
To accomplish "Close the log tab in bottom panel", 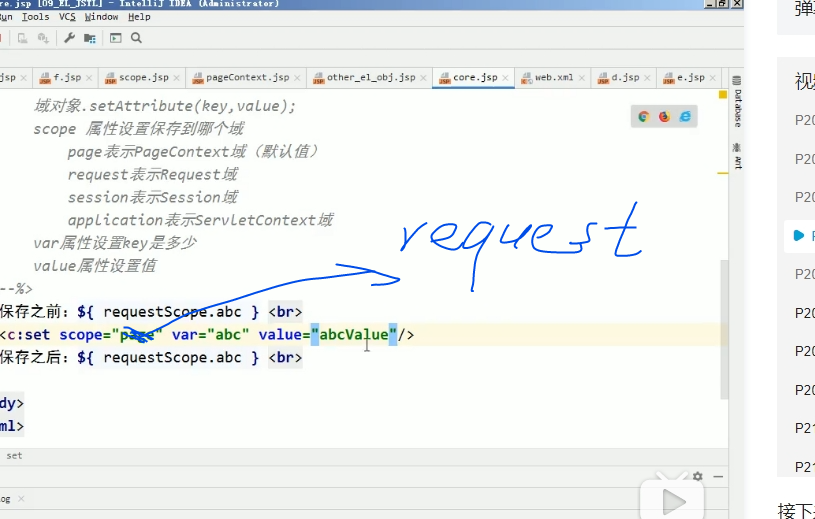I will point(21,499).
